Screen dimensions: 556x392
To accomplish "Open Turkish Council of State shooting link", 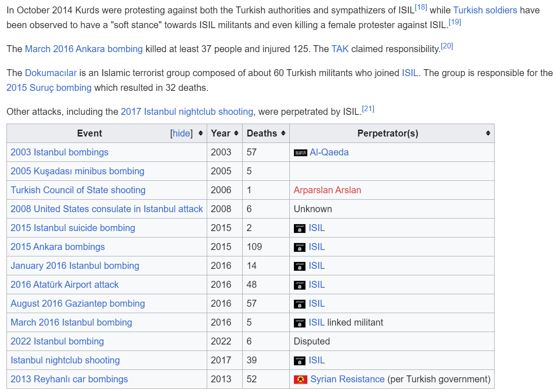I will pos(78,190).
